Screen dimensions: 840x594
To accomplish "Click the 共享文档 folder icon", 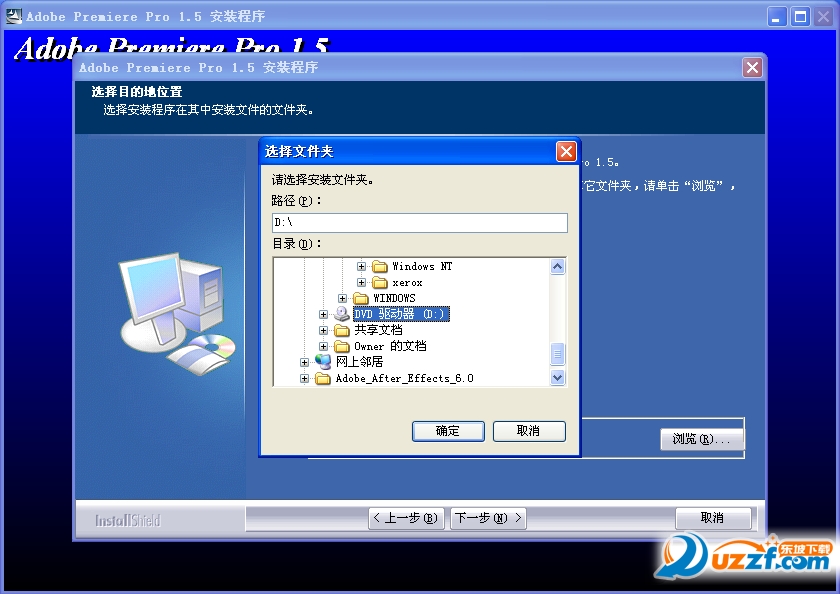I will [x=342, y=330].
